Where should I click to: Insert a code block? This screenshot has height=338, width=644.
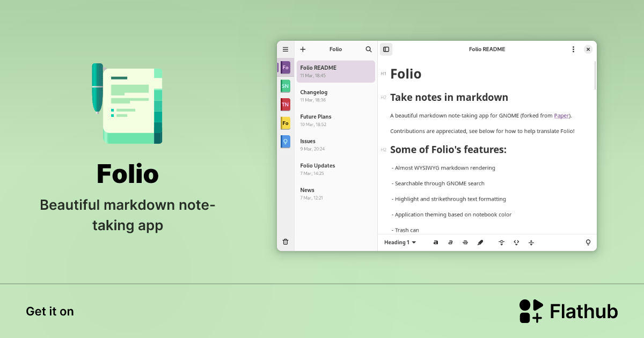[x=516, y=243]
